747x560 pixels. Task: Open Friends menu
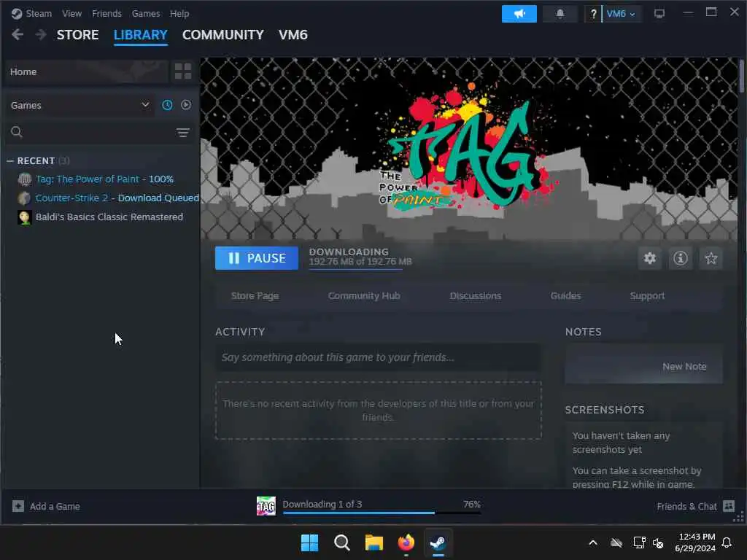[x=107, y=14]
